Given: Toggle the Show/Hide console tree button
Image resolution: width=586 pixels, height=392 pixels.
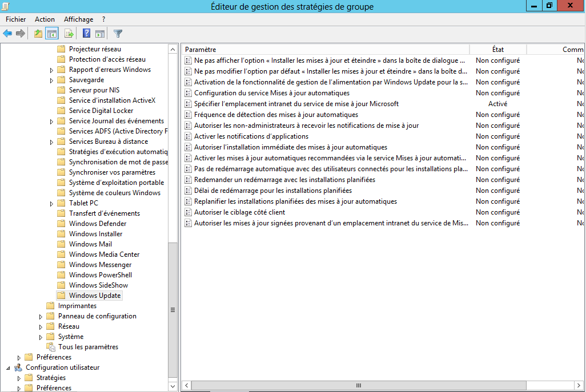Looking at the screenshot, I should 52,34.
